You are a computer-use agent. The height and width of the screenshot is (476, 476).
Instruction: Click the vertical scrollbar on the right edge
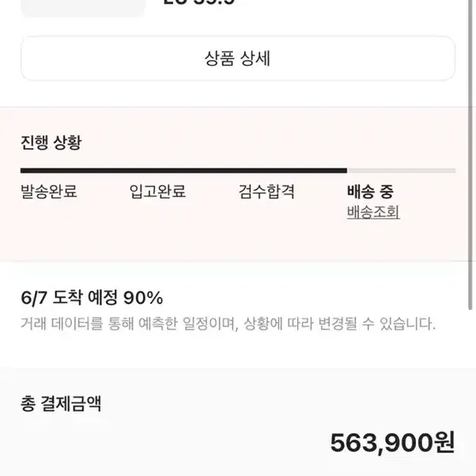pyautogui.click(x=470, y=155)
